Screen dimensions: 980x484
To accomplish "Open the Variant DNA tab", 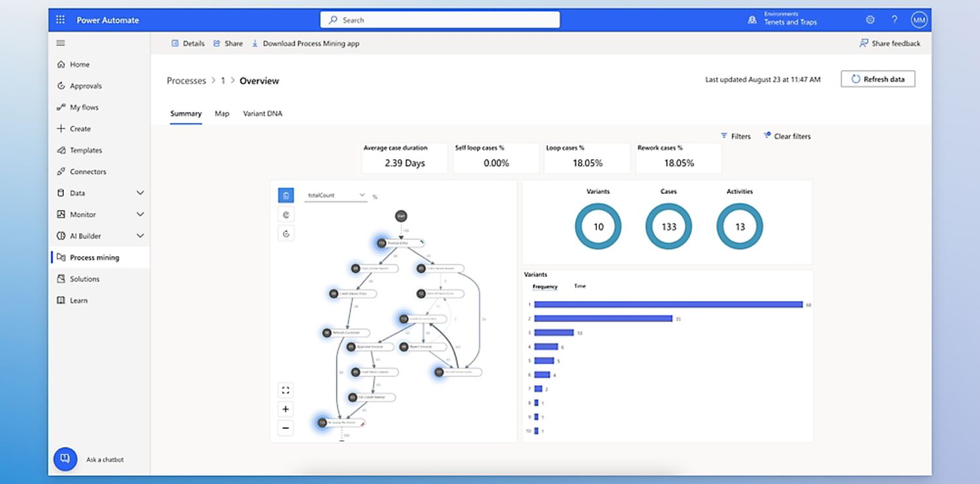I will [263, 114].
